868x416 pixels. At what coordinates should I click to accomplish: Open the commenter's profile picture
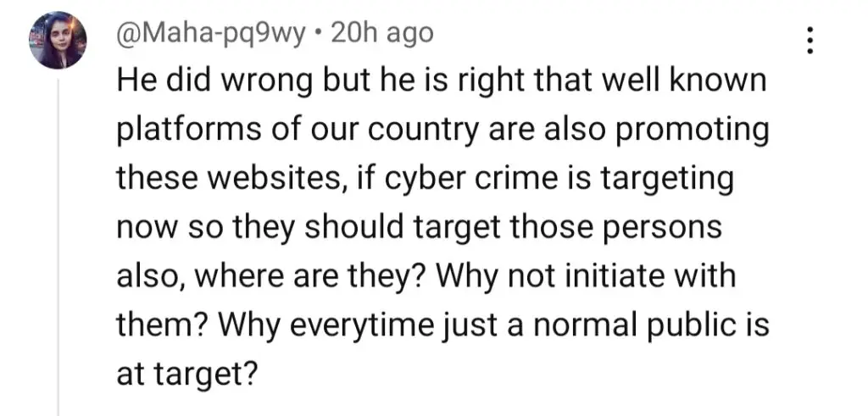coord(58,41)
